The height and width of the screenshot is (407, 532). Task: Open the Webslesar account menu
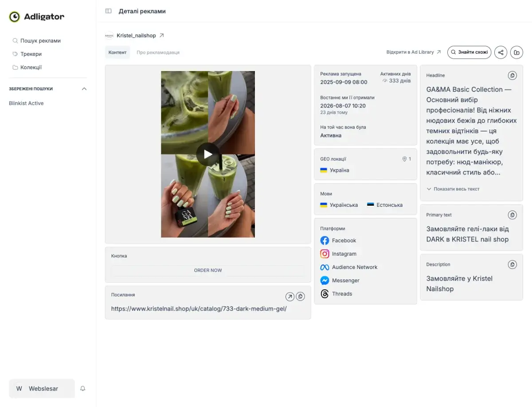pos(42,388)
